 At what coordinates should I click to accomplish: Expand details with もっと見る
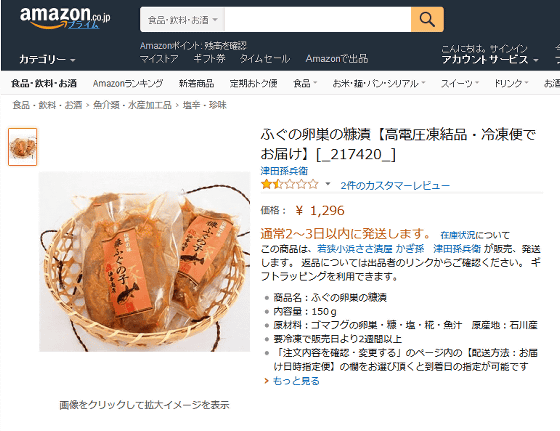296,381
